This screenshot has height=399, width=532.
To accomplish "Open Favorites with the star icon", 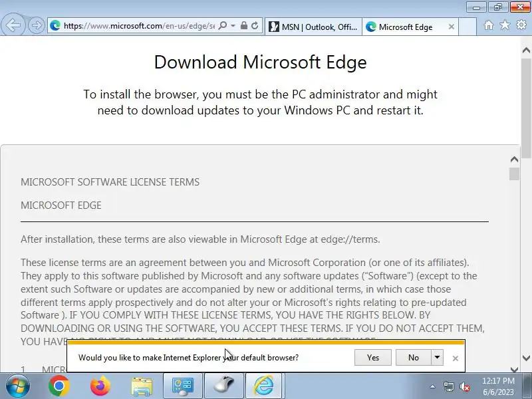I will (x=505, y=25).
